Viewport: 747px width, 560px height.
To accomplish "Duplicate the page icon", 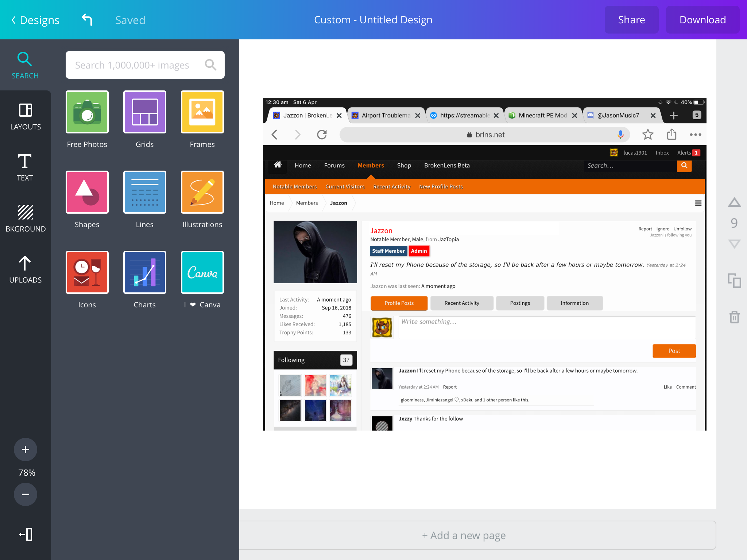I will [x=734, y=280].
